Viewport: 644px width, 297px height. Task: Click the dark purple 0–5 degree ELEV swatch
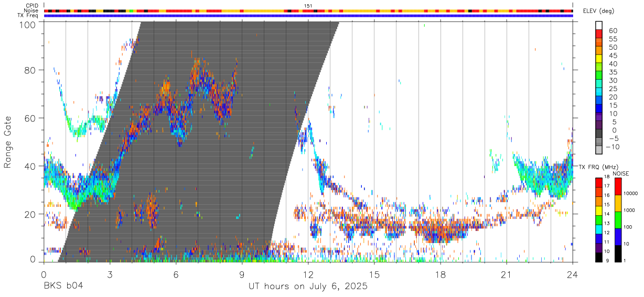coord(599,124)
